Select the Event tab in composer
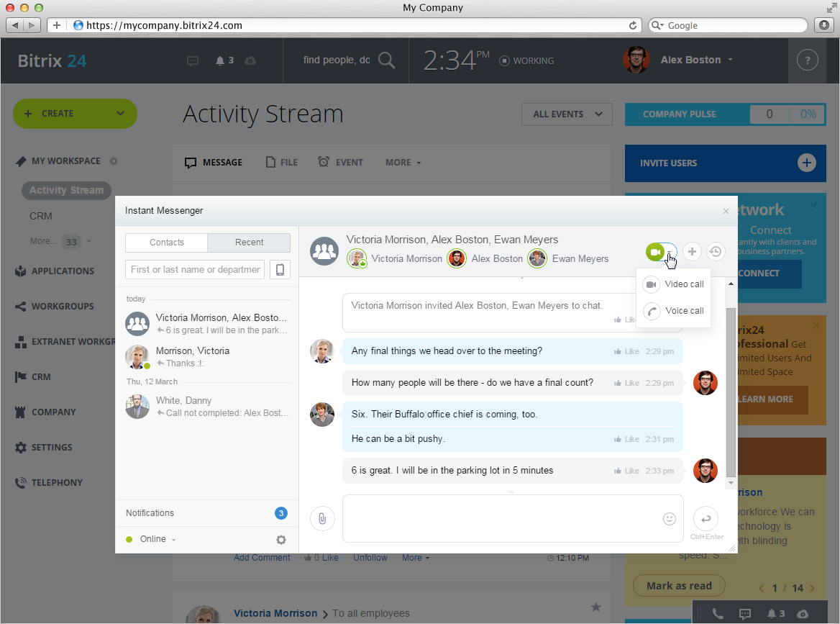The image size is (840, 624). click(340, 163)
